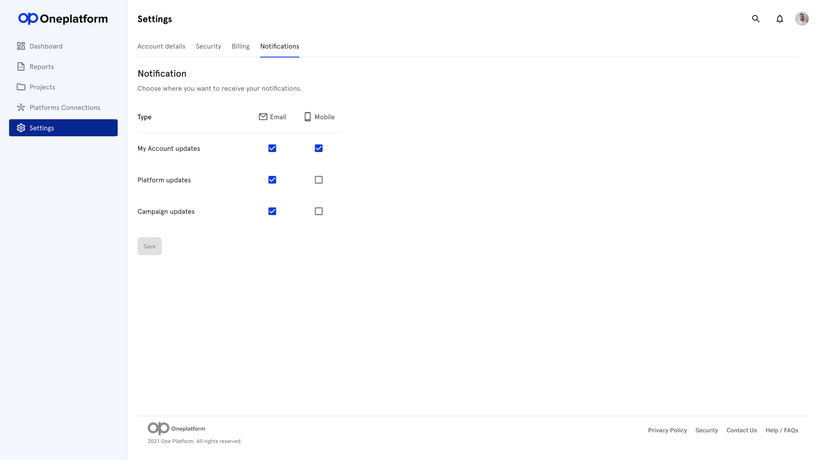Click the search magnifier icon
The image size is (817, 460).
click(756, 19)
